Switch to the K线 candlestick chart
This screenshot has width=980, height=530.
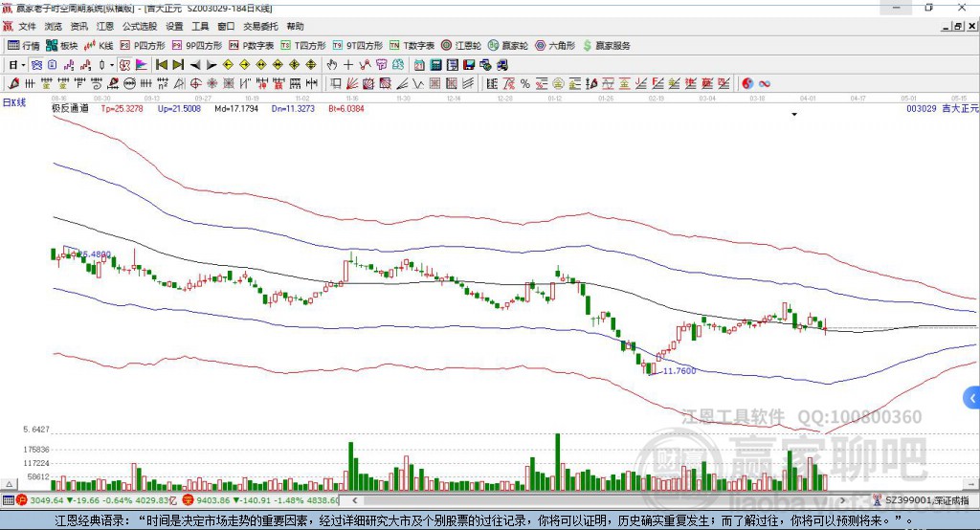(99, 46)
